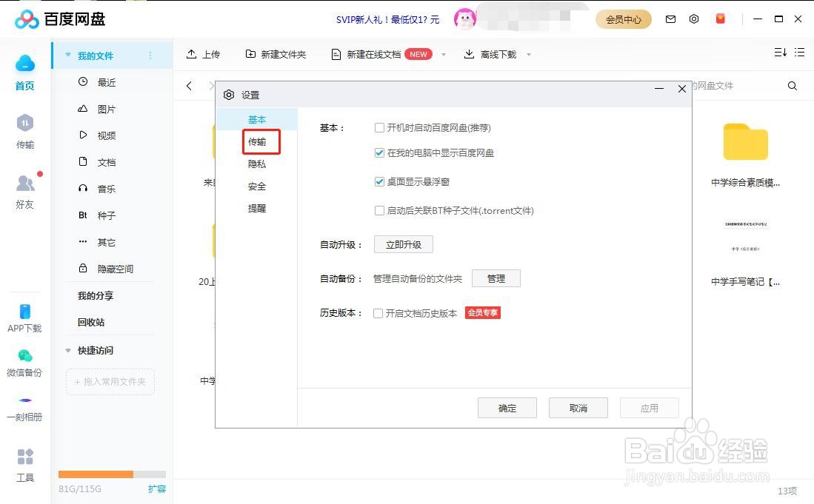Open the 工具 panel in the sidebar
The height and width of the screenshot is (504, 814).
coord(24,466)
